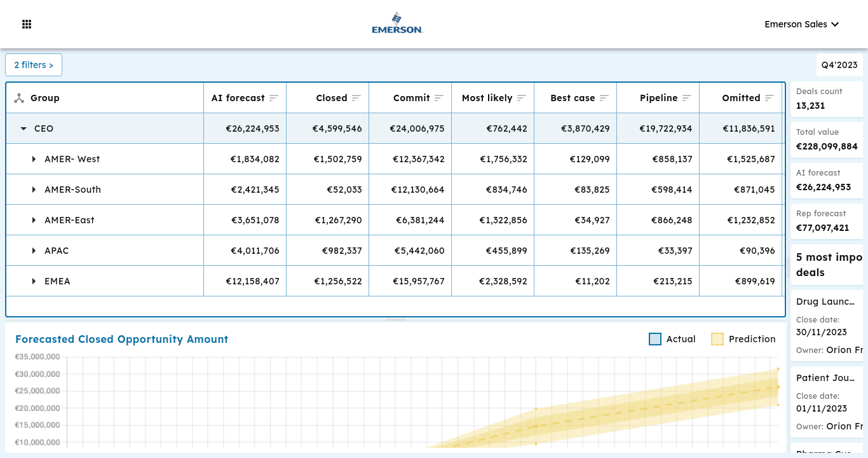Open AI forecast column sort icon
Viewport: 868px width, 458px height.
pyautogui.click(x=274, y=98)
